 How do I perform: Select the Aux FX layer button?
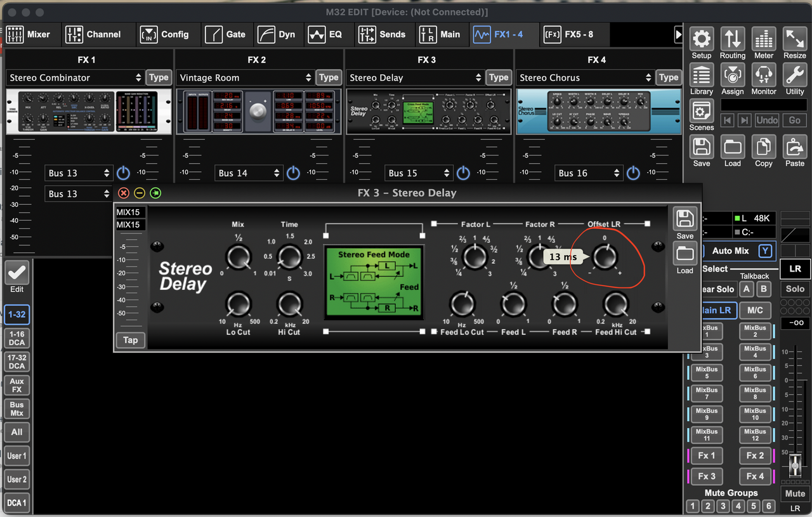click(16, 385)
